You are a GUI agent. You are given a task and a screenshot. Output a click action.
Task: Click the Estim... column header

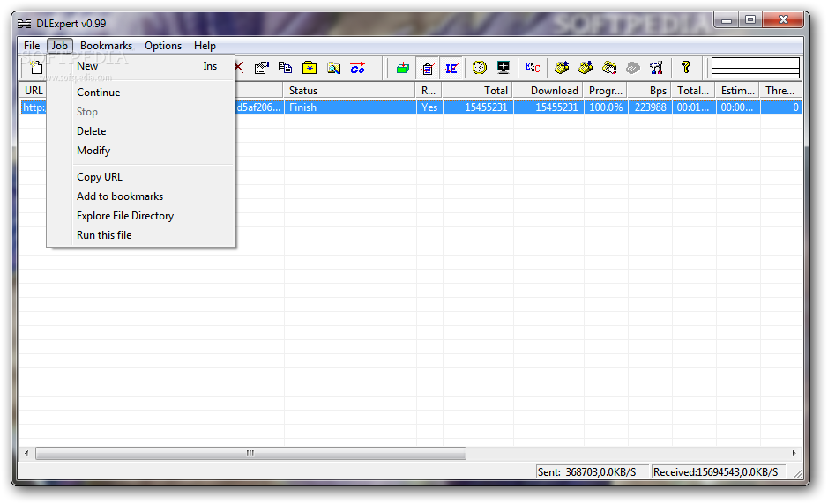(x=738, y=91)
